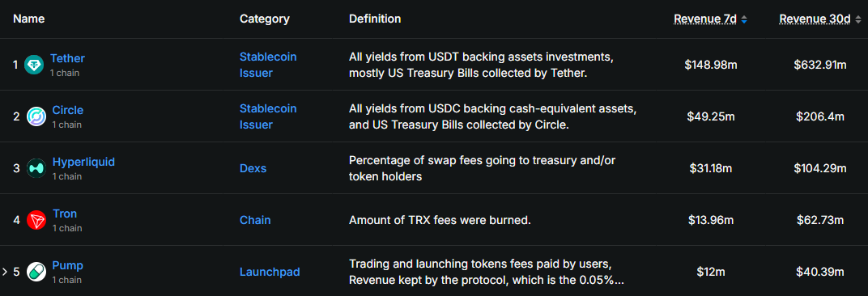Open the Circle protocol link

point(67,110)
